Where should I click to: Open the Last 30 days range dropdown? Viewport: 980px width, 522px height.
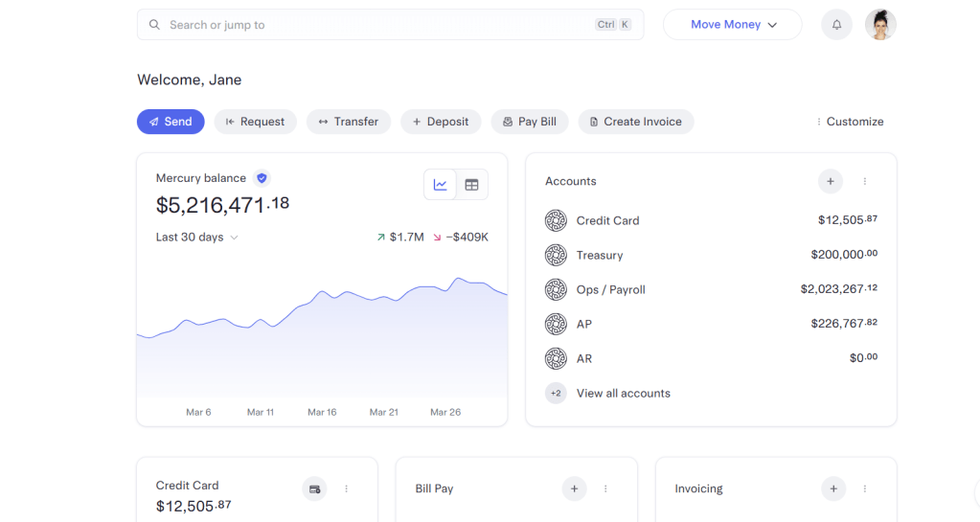tap(196, 237)
